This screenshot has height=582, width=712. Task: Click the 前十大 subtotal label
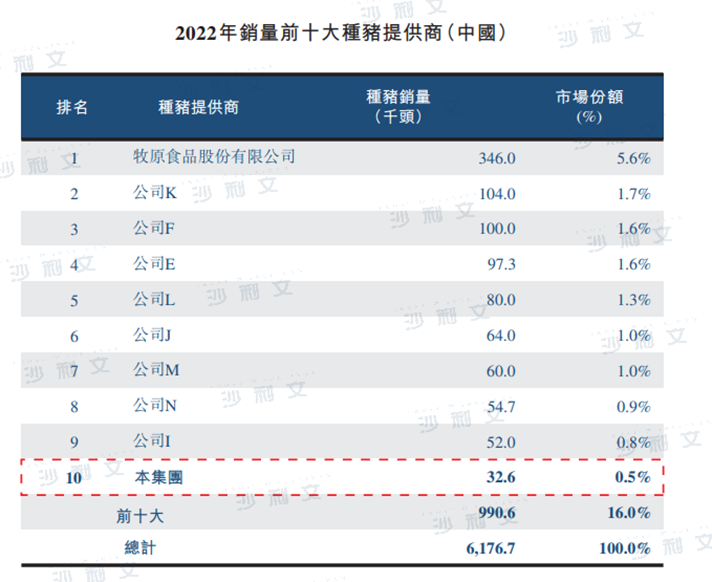click(x=140, y=516)
